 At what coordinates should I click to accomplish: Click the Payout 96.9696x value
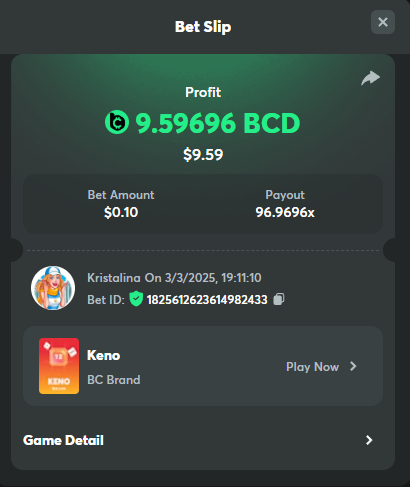[x=285, y=212]
